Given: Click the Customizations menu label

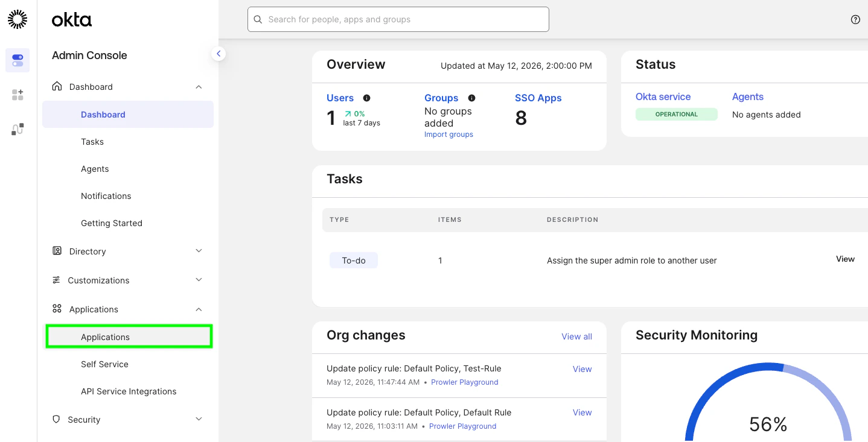Looking at the screenshot, I should click(x=98, y=280).
